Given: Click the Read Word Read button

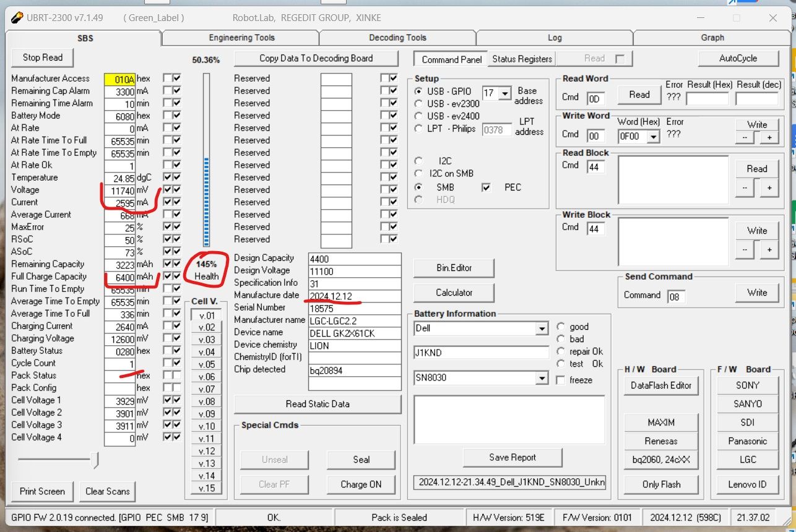Looking at the screenshot, I should [639, 95].
